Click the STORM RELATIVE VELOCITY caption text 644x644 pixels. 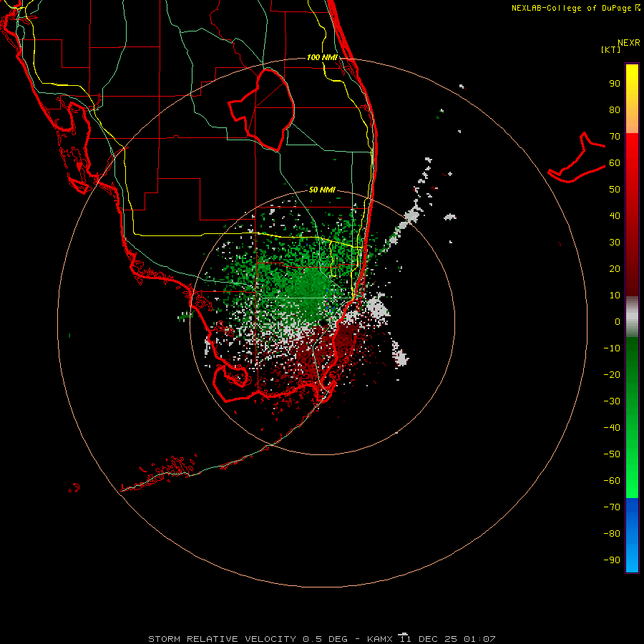point(222,639)
